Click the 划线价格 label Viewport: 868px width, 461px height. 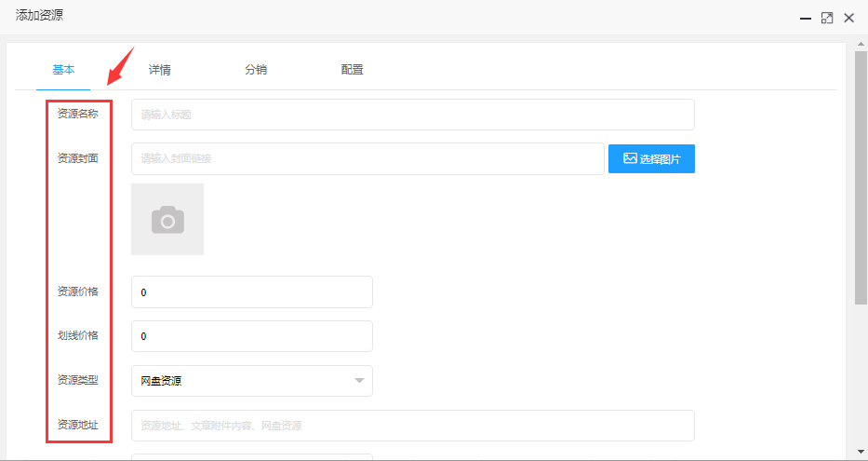click(x=77, y=336)
